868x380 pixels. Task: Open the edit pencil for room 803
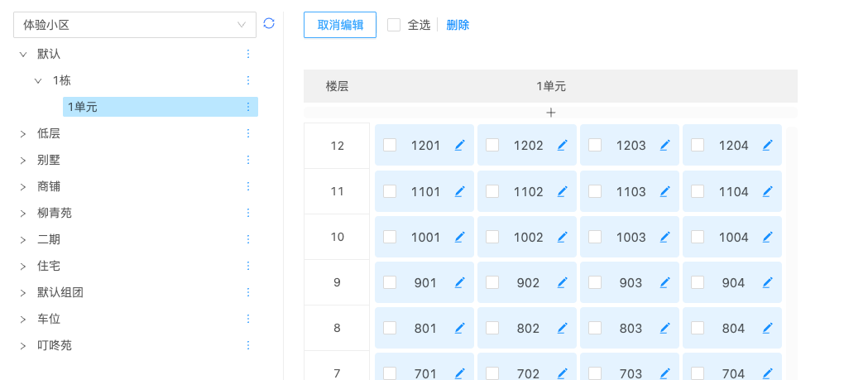point(665,328)
